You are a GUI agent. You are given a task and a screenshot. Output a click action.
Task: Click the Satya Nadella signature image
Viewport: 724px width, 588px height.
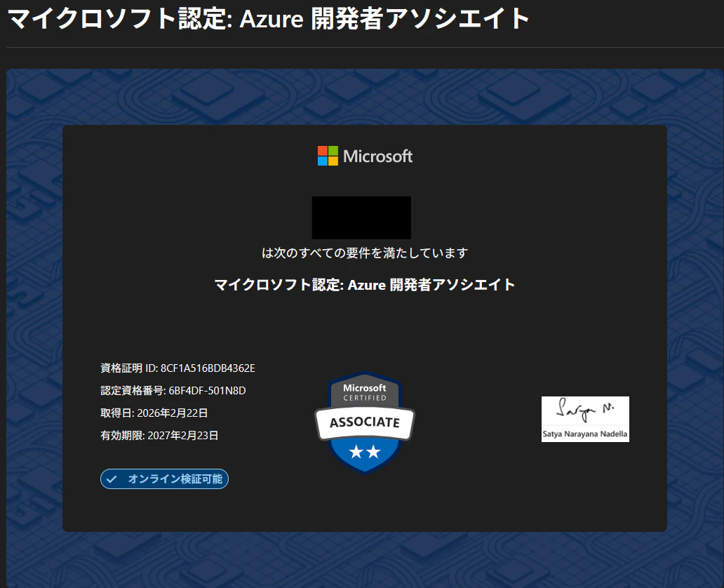pos(585,419)
